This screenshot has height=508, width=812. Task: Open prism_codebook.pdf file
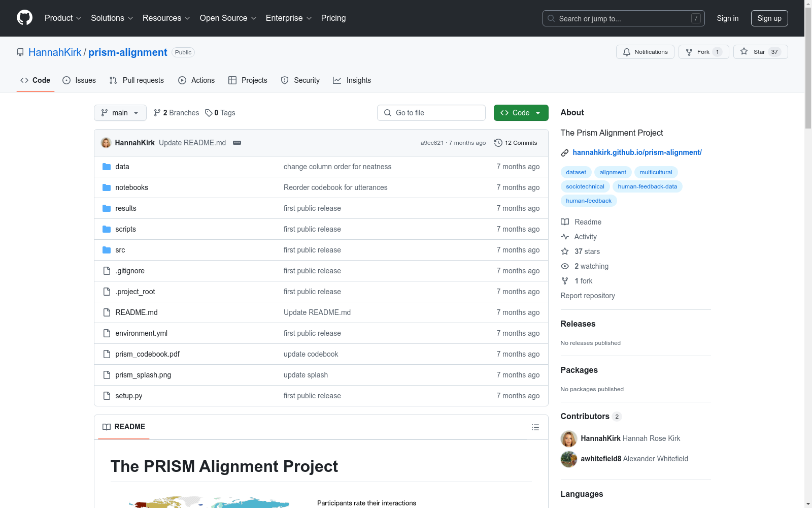[x=147, y=354]
